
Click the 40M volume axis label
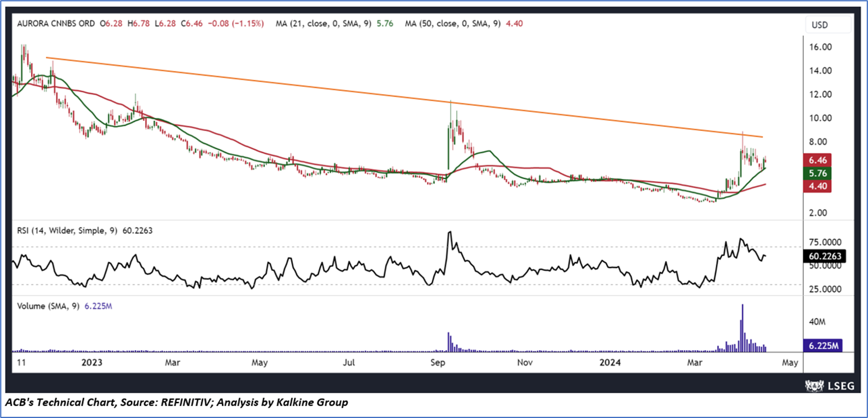click(816, 322)
